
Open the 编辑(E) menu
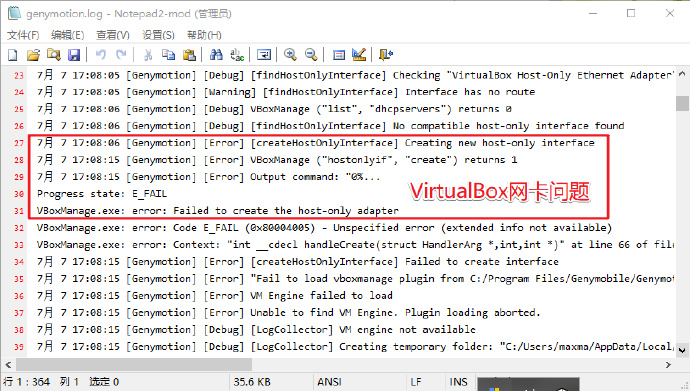click(67, 35)
